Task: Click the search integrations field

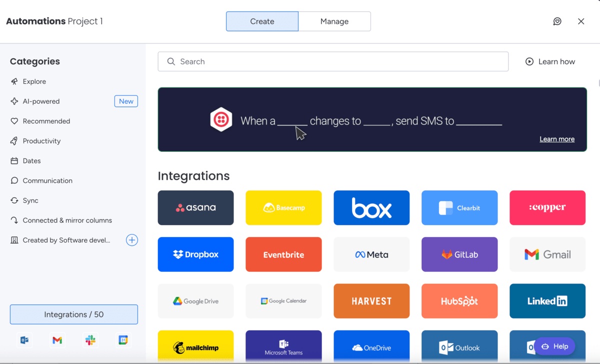Action: [x=333, y=61]
